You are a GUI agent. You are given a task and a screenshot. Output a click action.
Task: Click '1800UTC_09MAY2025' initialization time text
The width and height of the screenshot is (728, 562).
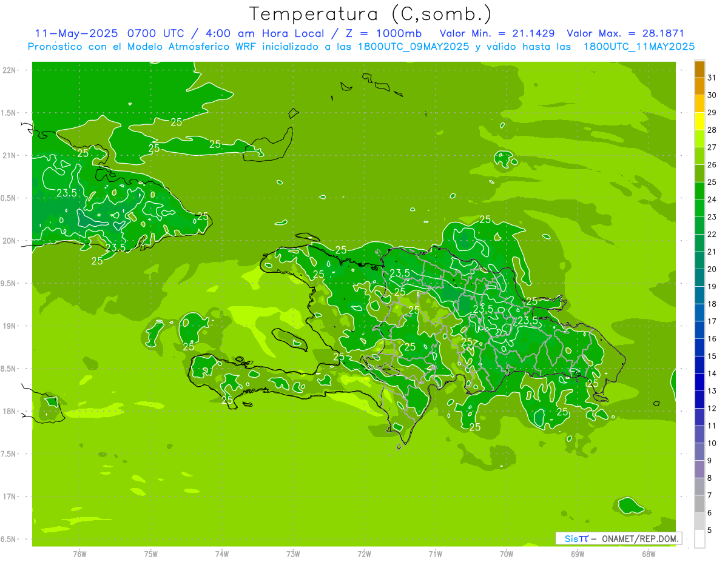(x=413, y=46)
